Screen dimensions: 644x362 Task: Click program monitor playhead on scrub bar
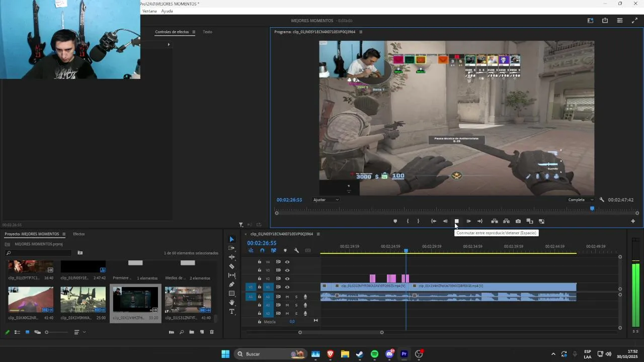tap(592, 208)
